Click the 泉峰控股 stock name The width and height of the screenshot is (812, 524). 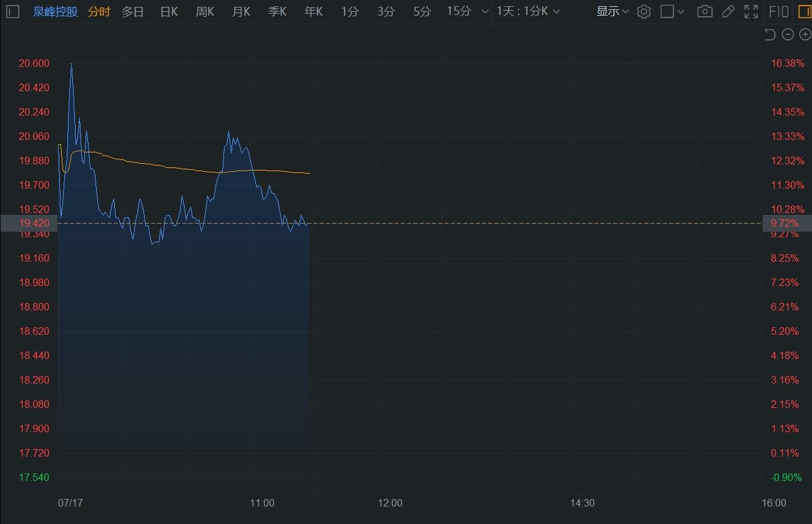coord(56,11)
